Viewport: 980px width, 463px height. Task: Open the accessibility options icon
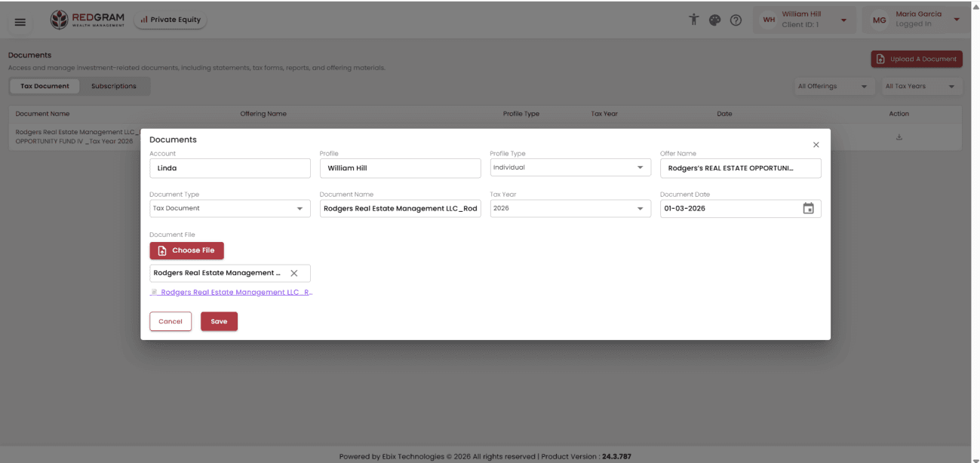coord(694,20)
